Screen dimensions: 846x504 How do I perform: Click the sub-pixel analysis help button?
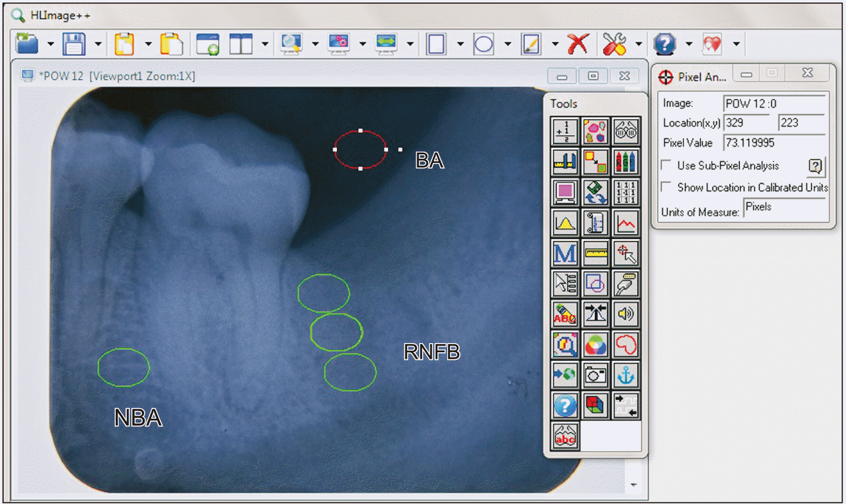pos(816,166)
